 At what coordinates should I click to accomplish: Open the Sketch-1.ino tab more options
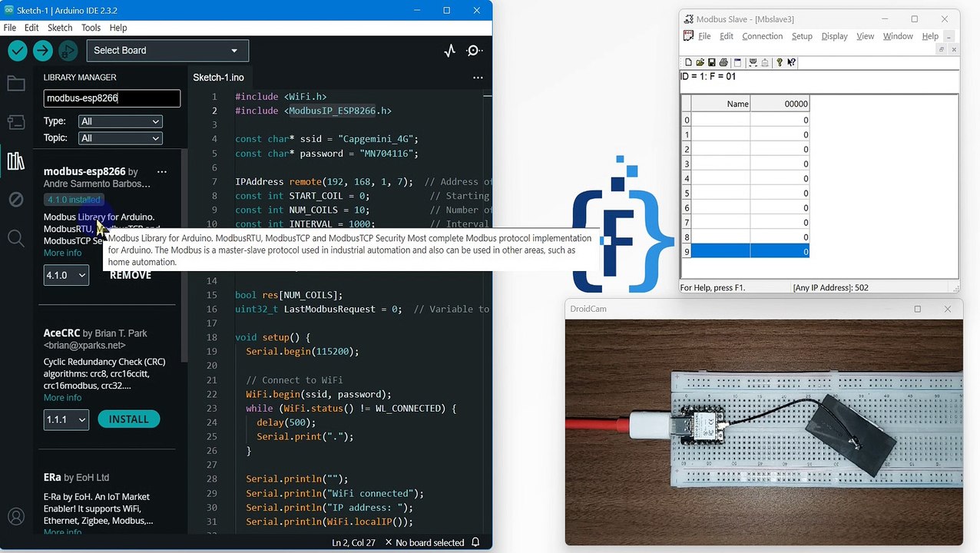[478, 78]
